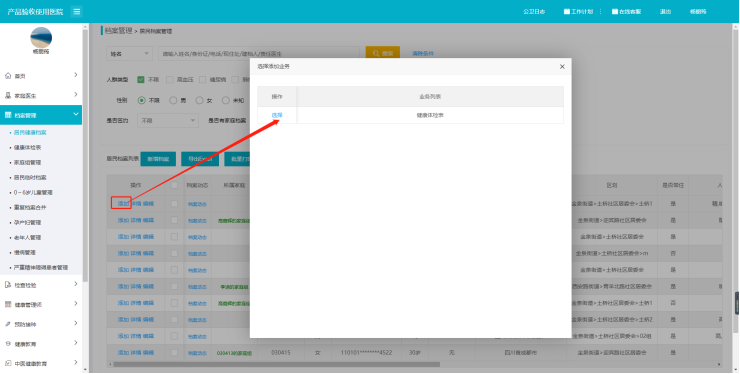Click the magnifier icon on search button

point(376,53)
